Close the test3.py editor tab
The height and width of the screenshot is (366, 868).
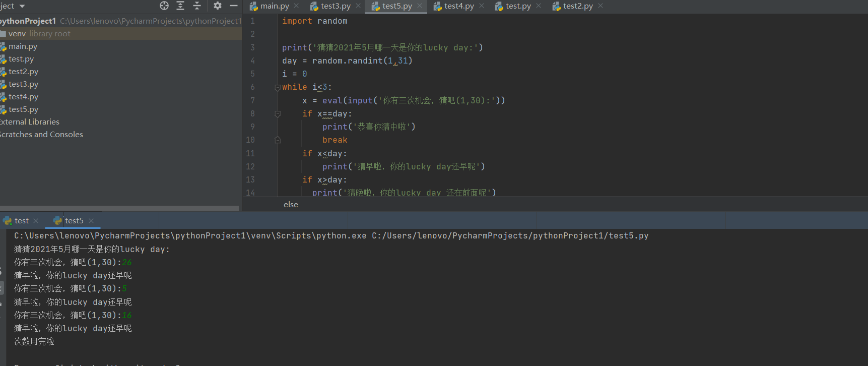pos(358,6)
